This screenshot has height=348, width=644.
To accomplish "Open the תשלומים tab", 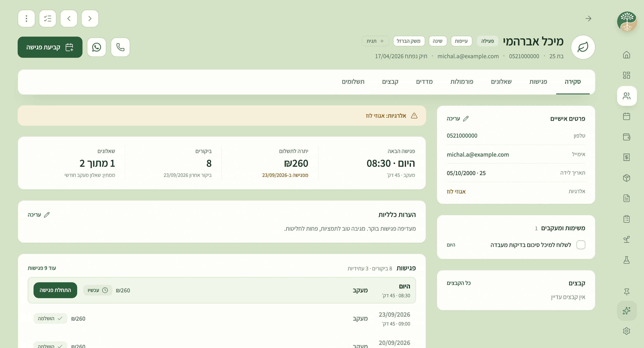I will [x=353, y=82].
